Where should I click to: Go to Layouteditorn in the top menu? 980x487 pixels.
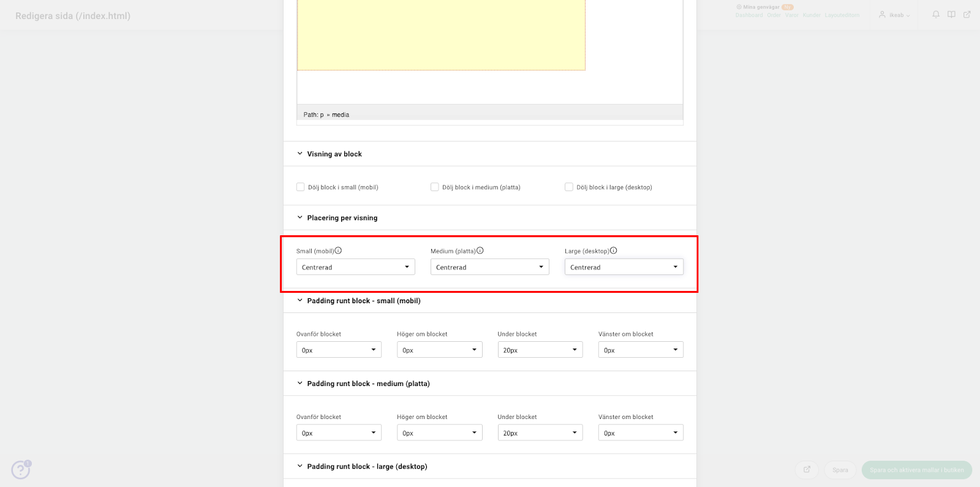pyautogui.click(x=842, y=15)
